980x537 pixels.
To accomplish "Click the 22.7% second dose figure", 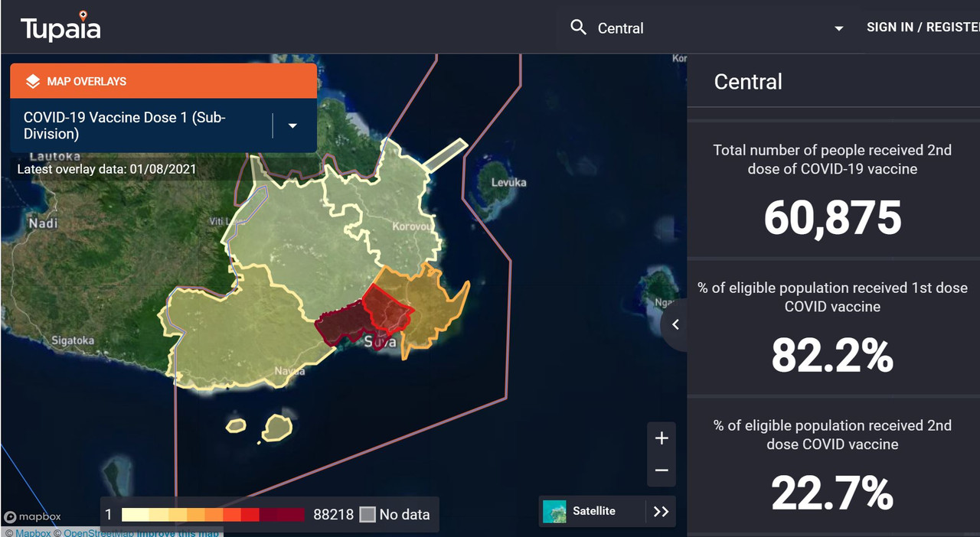I will pyautogui.click(x=832, y=493).
